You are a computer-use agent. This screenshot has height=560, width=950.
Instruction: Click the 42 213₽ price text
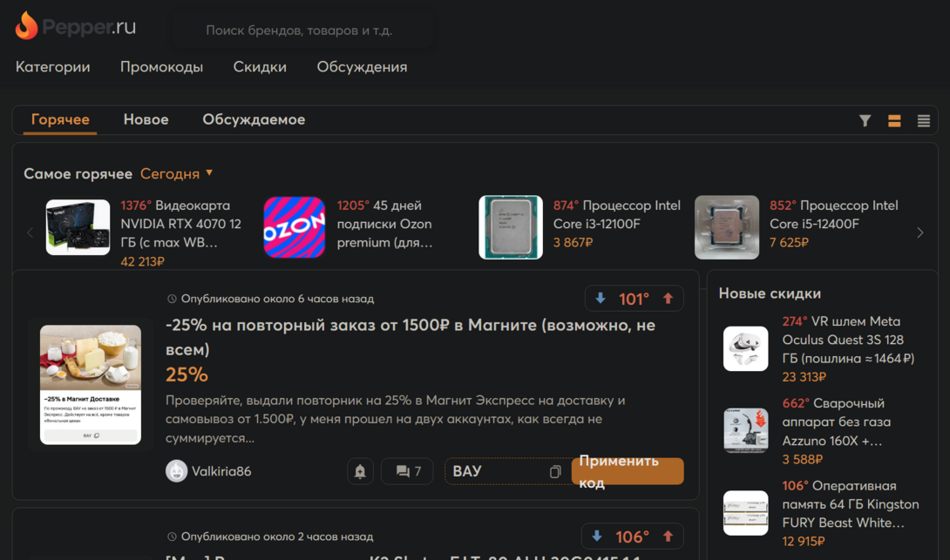[x=142, y=261]
